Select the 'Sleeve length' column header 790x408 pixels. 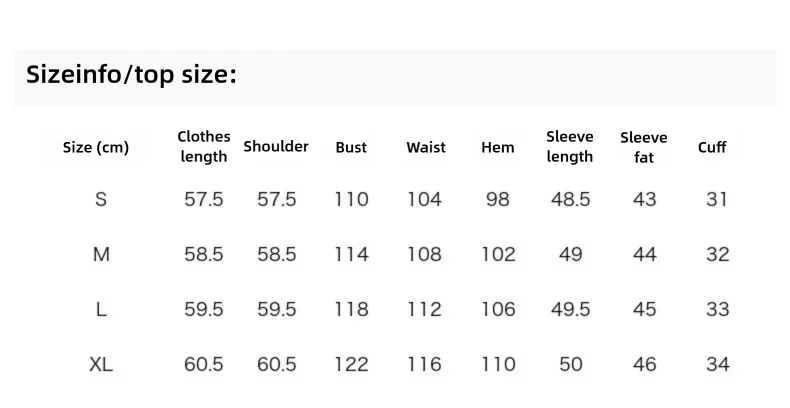(570, 147)
